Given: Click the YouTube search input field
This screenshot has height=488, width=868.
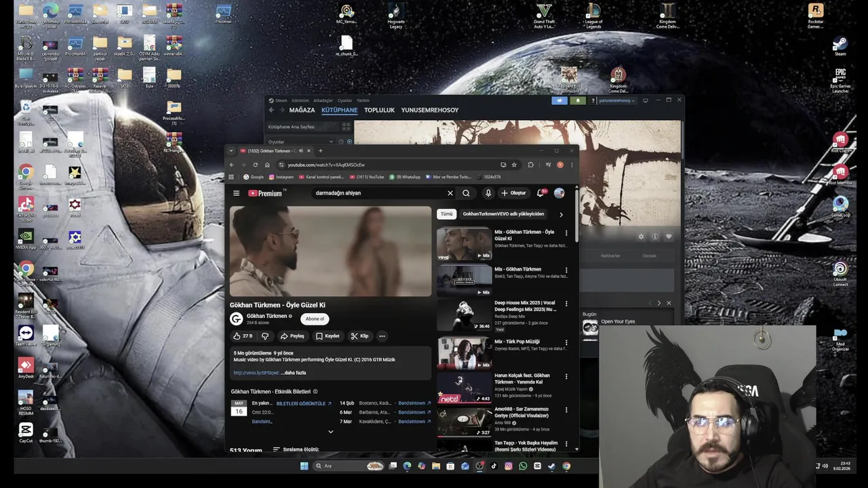Looking at the screenshot, I should point(378,193).
